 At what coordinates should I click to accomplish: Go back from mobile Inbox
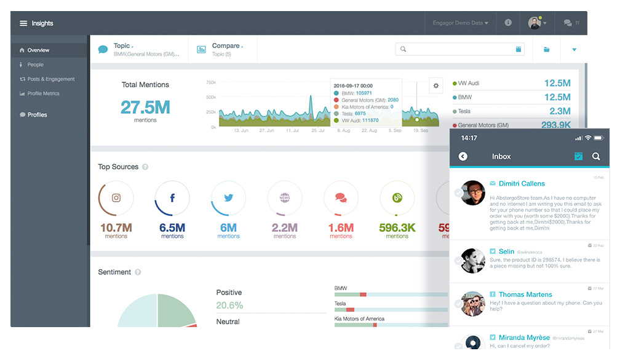point(463,157)
